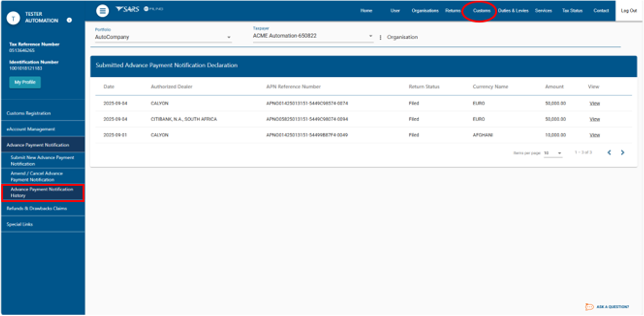The image size is (644, 316).
Task: Open the Duties & Levies menu
Action: pyautogui.click(x=513, y=11)
